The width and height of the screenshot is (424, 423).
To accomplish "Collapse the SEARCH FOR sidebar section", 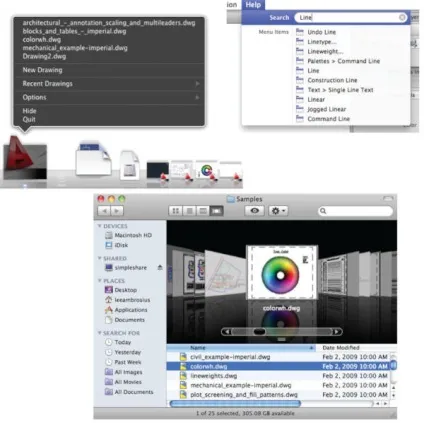I will point(99,333).
